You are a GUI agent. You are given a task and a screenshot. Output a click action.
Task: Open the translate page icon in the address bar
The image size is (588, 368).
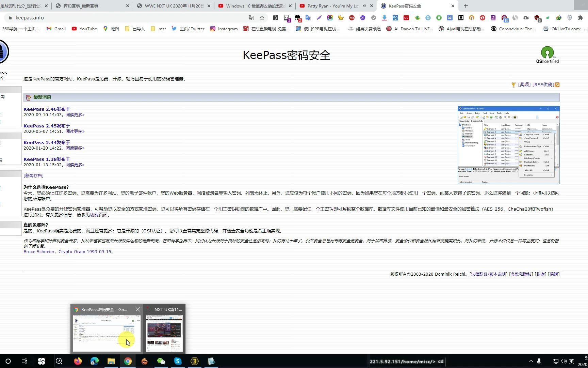click(x=251, y=18)
